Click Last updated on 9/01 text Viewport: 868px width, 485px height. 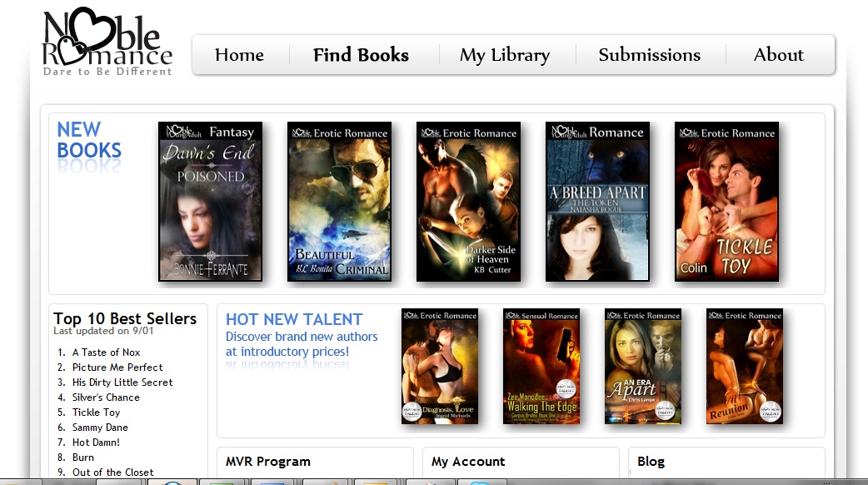(103, 331)
